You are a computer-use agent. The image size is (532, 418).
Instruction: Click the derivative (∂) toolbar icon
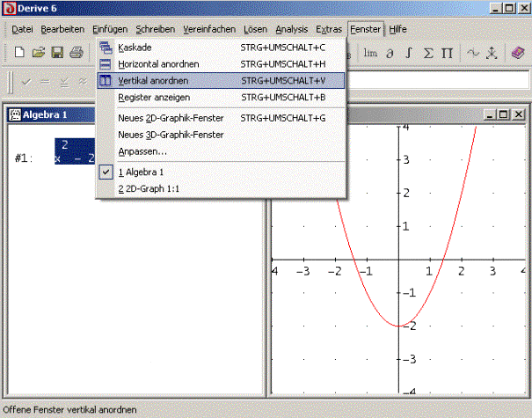point(390,54)
